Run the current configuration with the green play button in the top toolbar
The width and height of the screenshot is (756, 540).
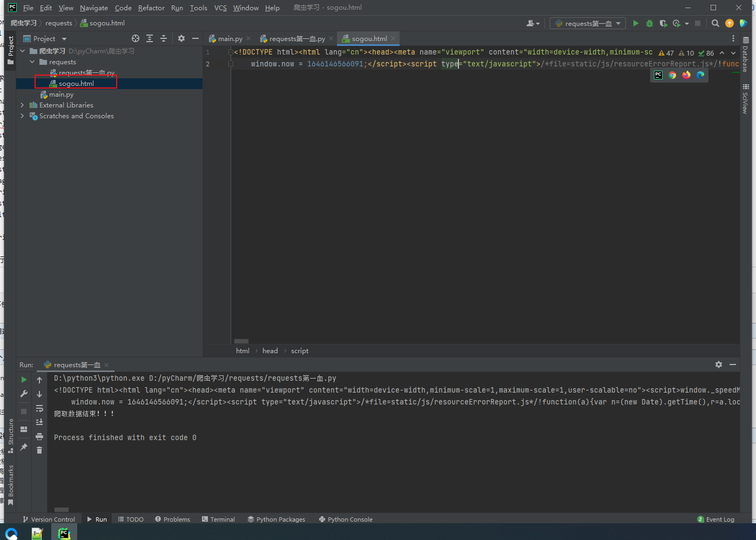636,23
